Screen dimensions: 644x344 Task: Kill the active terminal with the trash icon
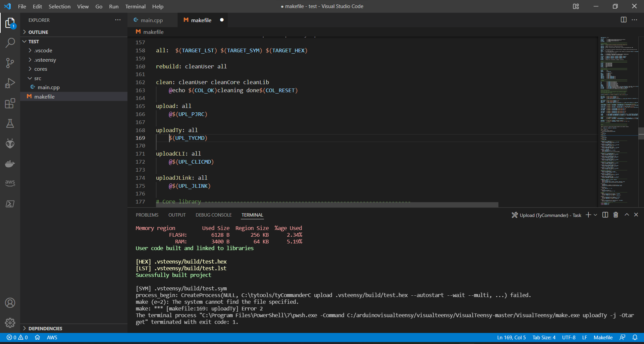point(616,215)
